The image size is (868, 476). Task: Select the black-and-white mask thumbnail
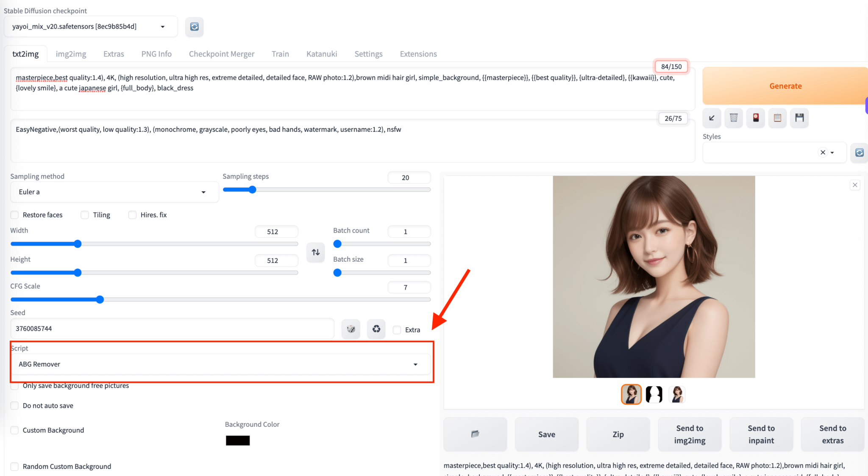654,394
